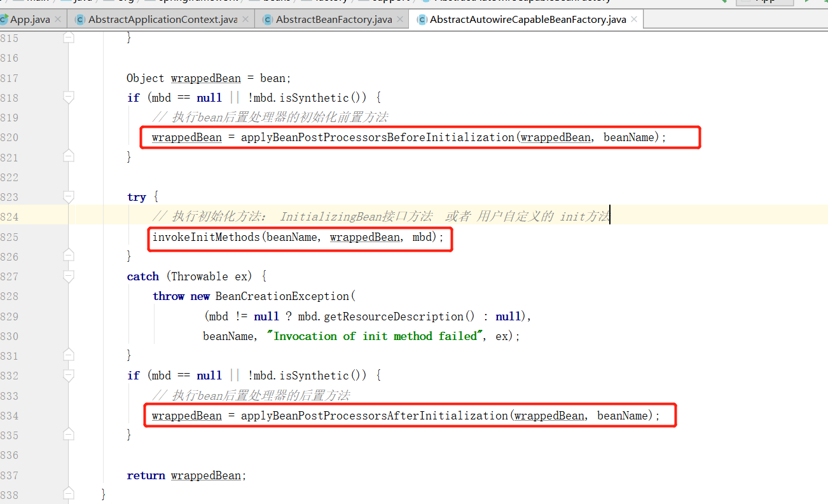Close the AbstractBeanFactory.java tab
The width and height of the screenshot is (828, 504).
(400, 20)
